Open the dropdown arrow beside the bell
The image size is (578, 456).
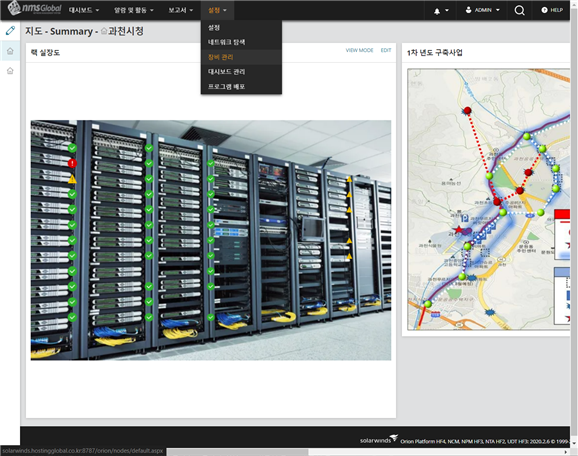[x=447, y=10]
